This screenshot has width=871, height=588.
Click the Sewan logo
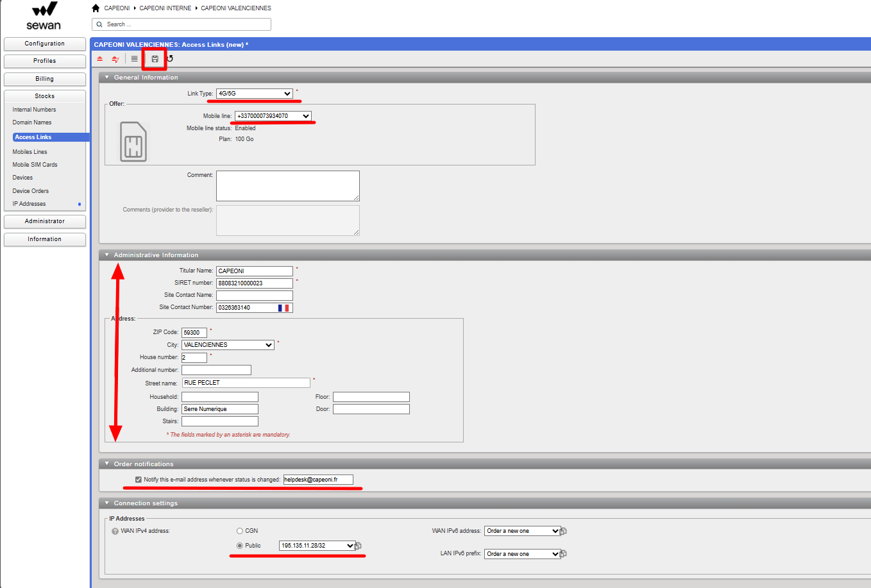click(44, 16)
